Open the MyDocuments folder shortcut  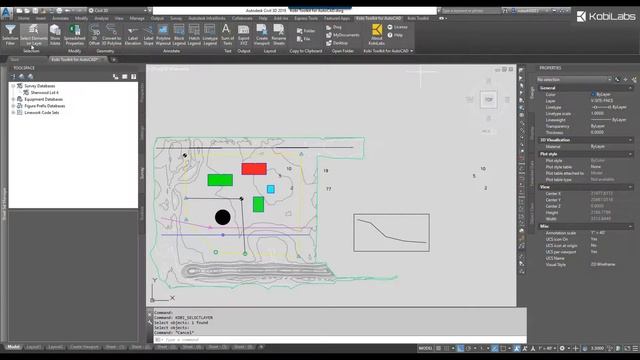coord(343,35)
